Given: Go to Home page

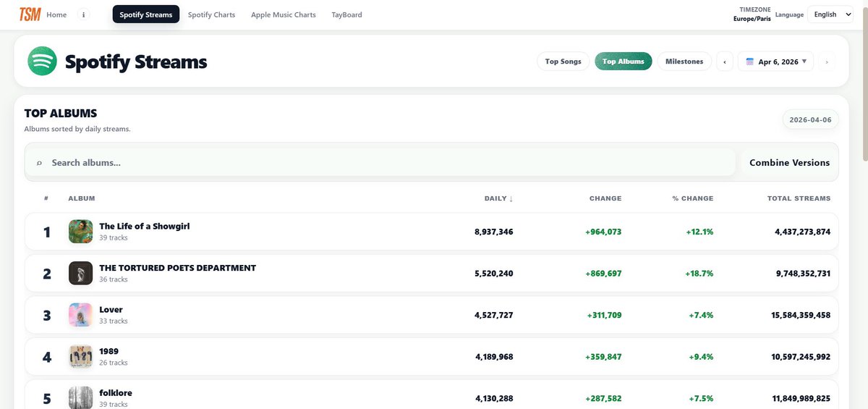Looking at the screenshot, I should [x=56, y=14].
